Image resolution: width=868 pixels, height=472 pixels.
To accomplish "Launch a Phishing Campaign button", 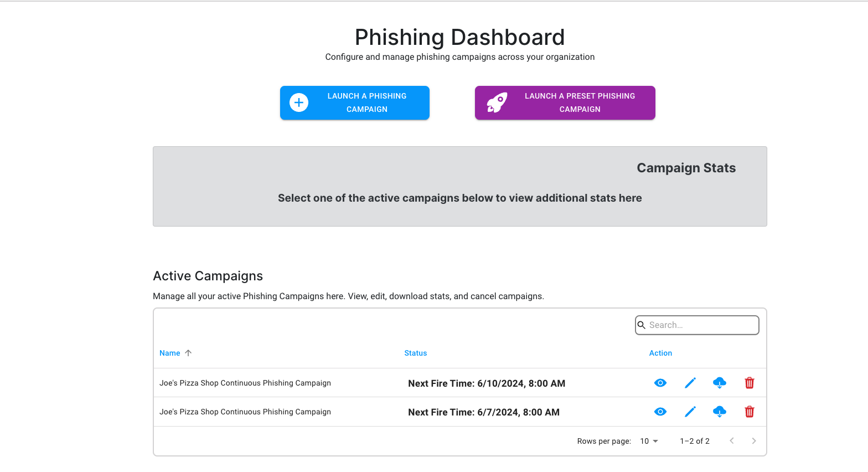I will [355, 102].
